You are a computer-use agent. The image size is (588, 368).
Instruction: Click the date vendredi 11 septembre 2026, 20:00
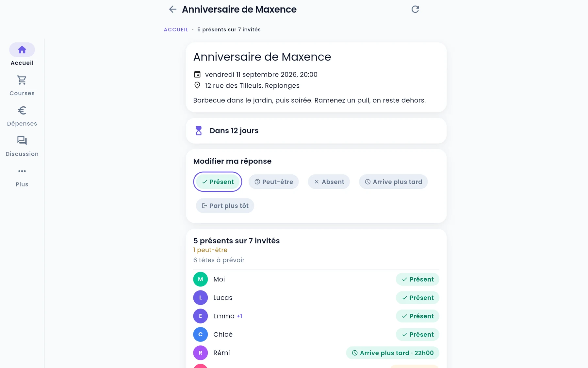[x=261, y=75]
